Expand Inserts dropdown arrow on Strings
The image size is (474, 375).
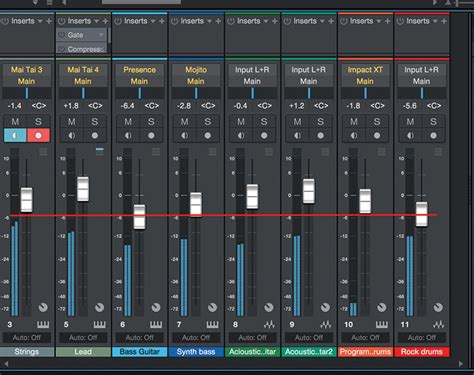tap(40, 21)
